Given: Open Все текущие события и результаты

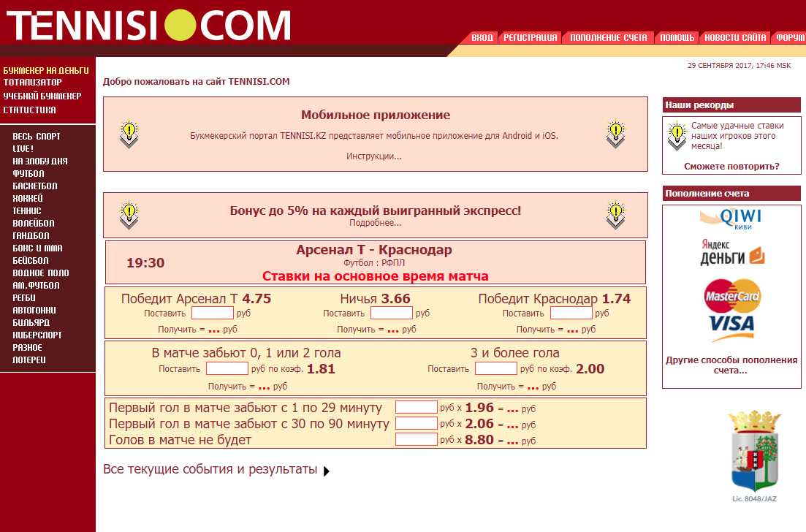Looking at the screenshot, I should [x=210, y=469].
